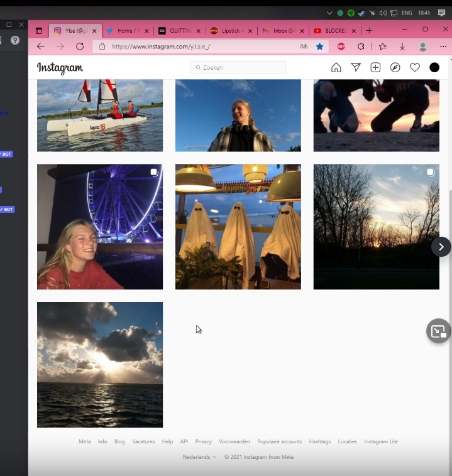This screenshot has width=452, height=476.
Task: Open the Privacy footer link
Action: (x=203, y=441)
